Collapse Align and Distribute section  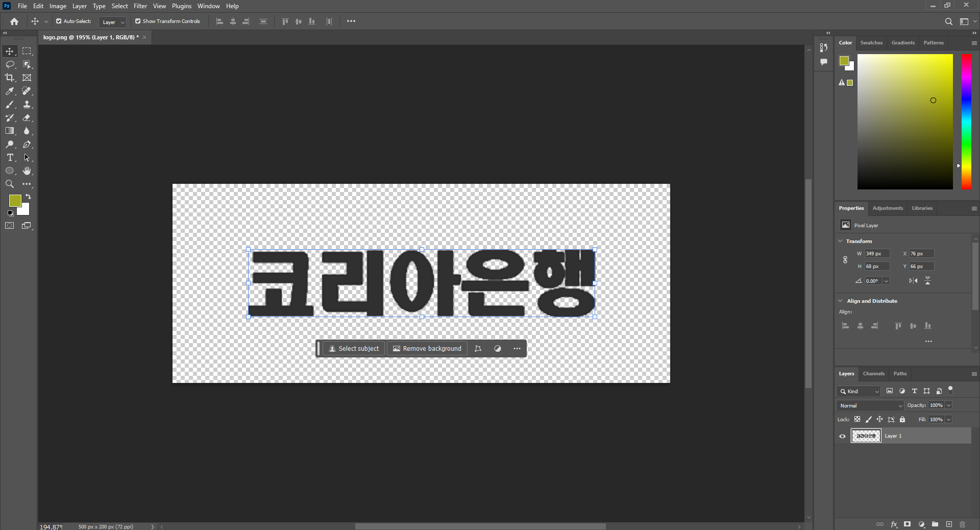[x=840, y=301]
